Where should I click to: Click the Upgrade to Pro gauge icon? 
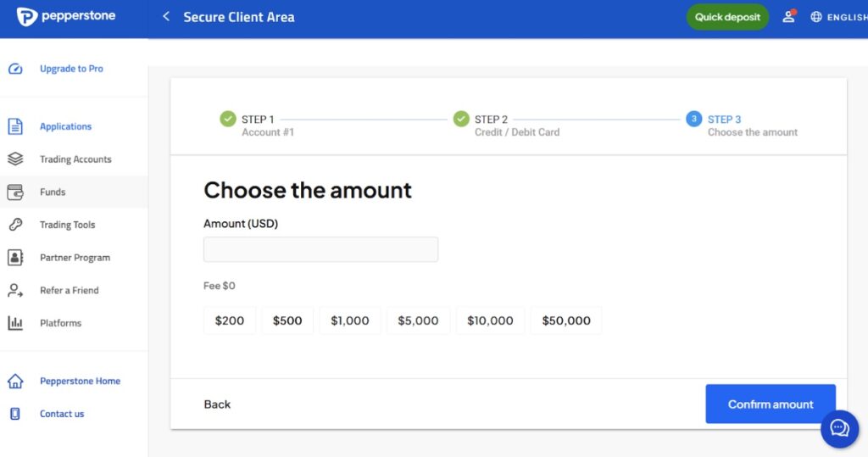point(15,69)
